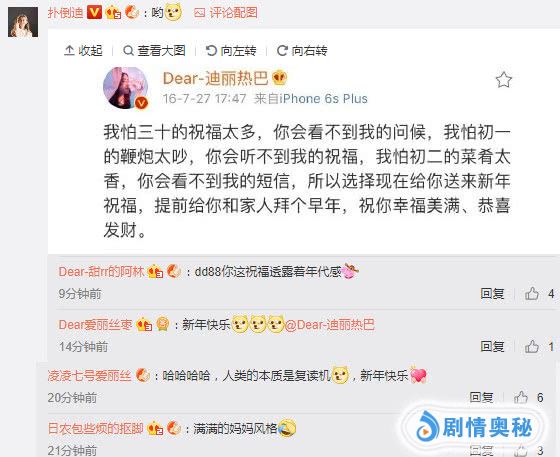Reply to the Dear爱丽丝枣 comment
Screen dimensions: 560x457
point(492,346)
